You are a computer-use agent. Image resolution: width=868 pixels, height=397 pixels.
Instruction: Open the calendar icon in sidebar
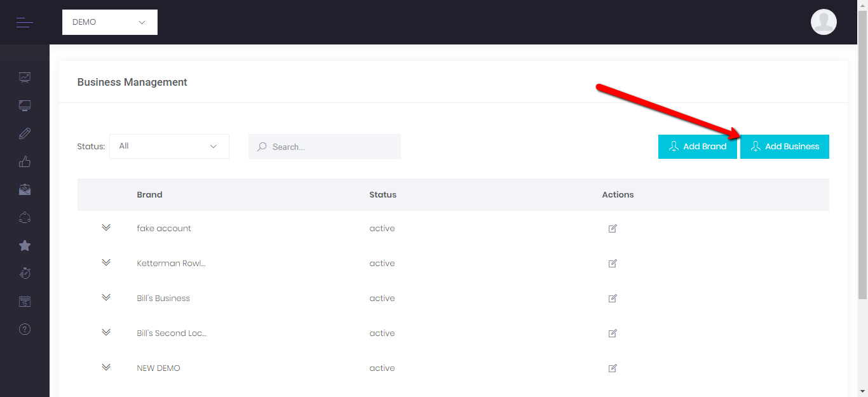[25, 301]
